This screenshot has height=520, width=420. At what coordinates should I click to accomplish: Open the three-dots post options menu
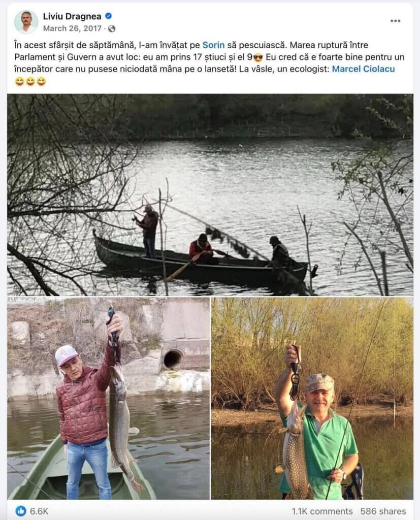click(395, 21)
